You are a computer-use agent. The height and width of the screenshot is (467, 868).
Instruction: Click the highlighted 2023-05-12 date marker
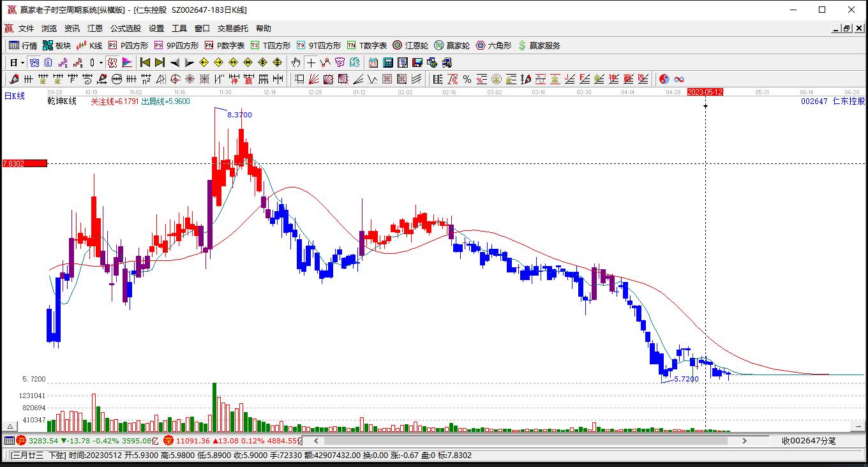pyautogui.click(x=705, y=93)
